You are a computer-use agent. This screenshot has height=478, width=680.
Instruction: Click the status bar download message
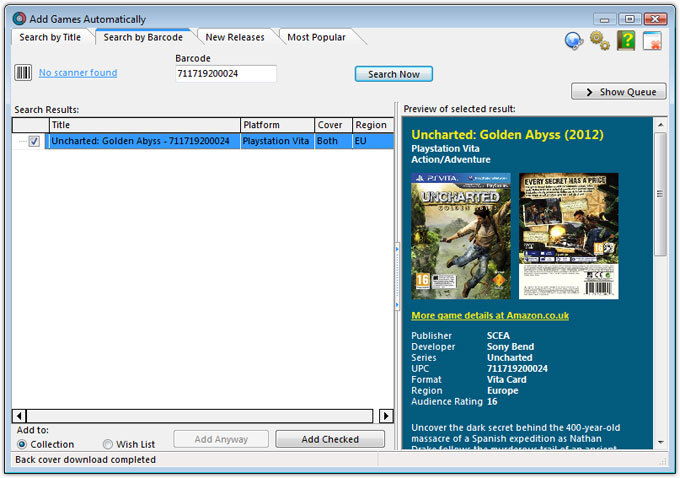coord(85,460)
